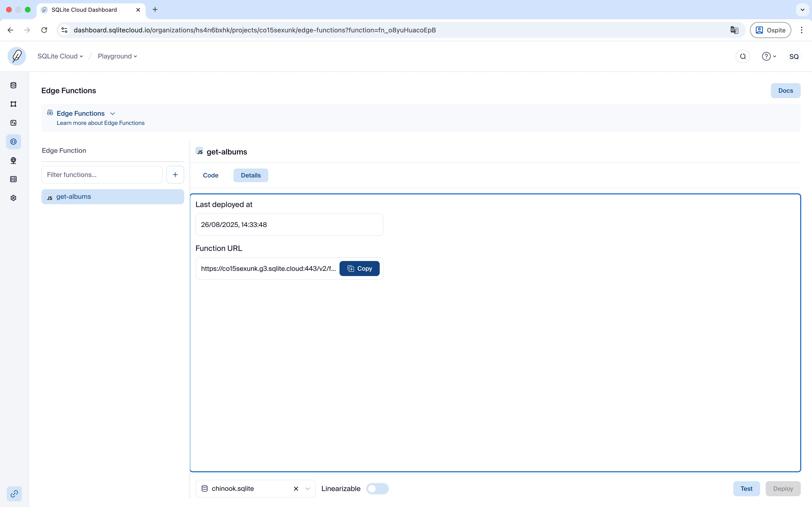This screenshot has width=812, height=507.
Task: Open the Nodes sidebar icon
Action: (x=13, y=104)
